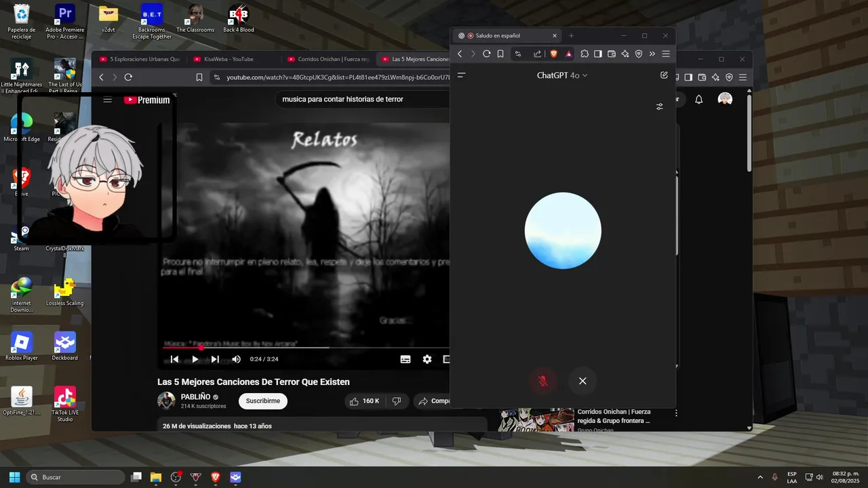Open YouTube player settings gear
This screenshot has width=868, height=488.
coord(427,359)
